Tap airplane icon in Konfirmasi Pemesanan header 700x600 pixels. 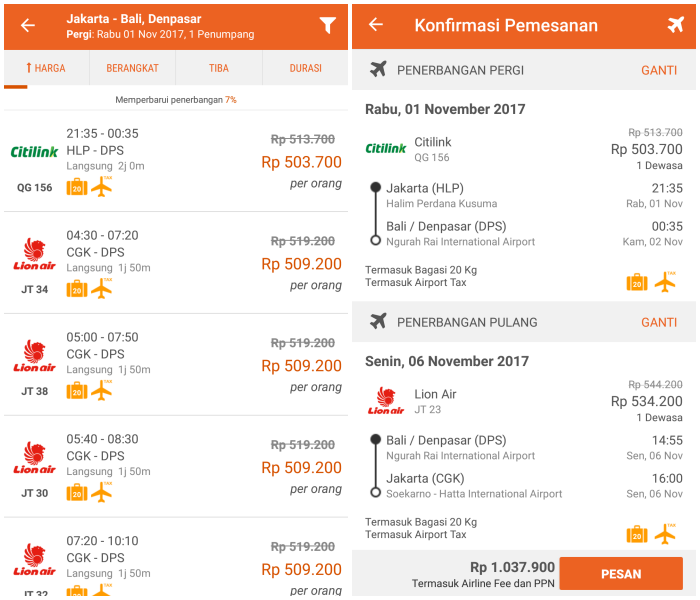pyautogui.click(x=676, y=25)
